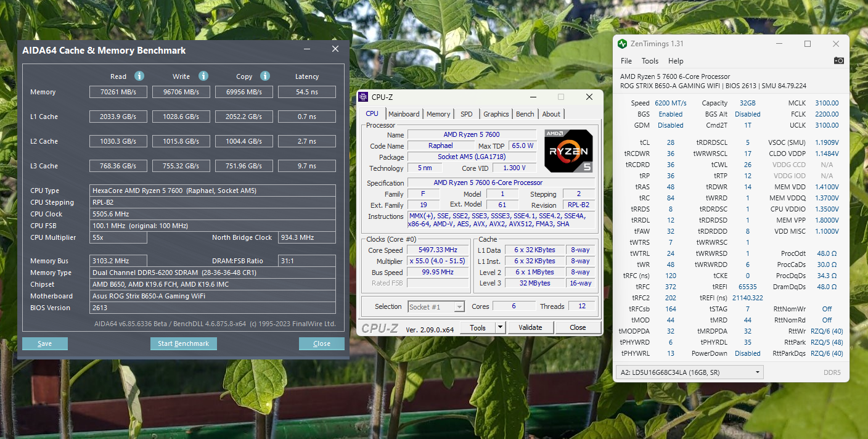
Task: Click the L2 Cache Write value 1015.8 GB/s
Action: pyautogui.click(x=181, y=141)
